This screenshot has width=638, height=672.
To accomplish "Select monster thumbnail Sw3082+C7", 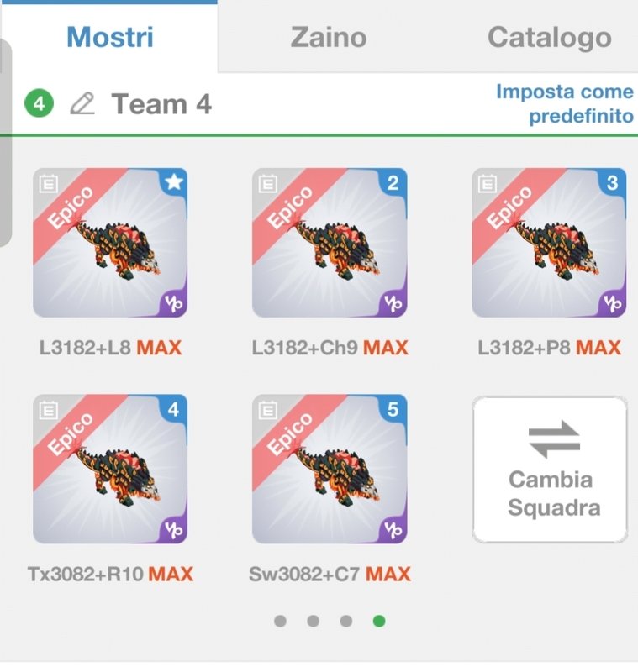I will pos(330,470).
